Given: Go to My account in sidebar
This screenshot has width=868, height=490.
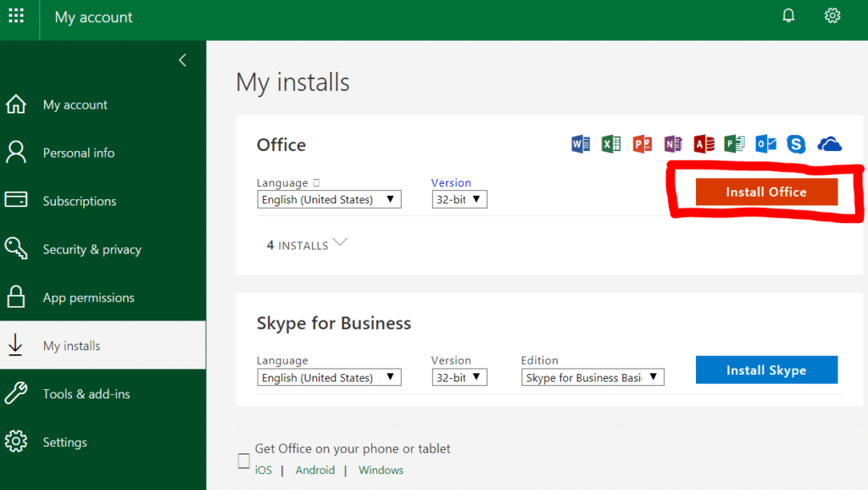Looking at the screenshot, I should pyautogui.click(x=75, y=104).
